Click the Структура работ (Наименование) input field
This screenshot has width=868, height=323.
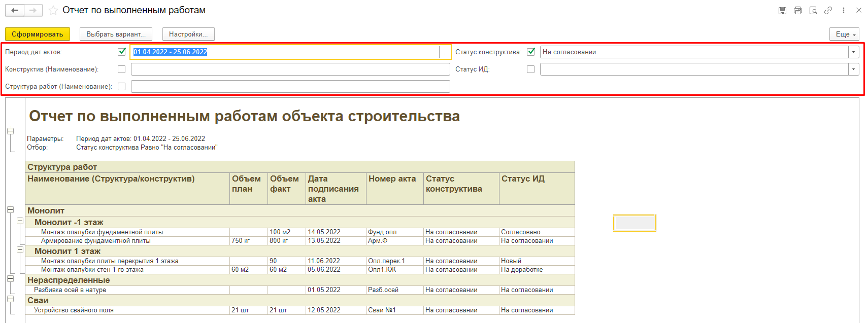click(290, 86)
